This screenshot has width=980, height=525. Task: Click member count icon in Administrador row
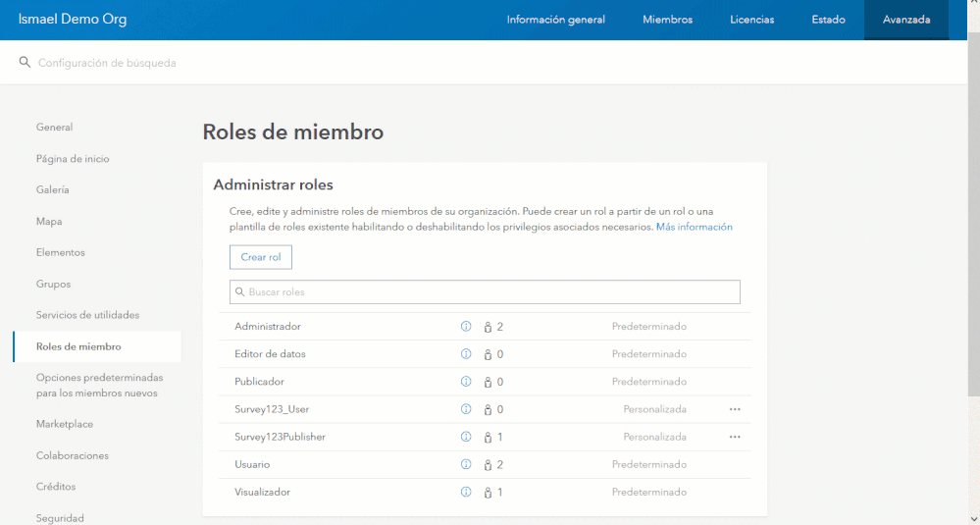click(x=489, y=327)
